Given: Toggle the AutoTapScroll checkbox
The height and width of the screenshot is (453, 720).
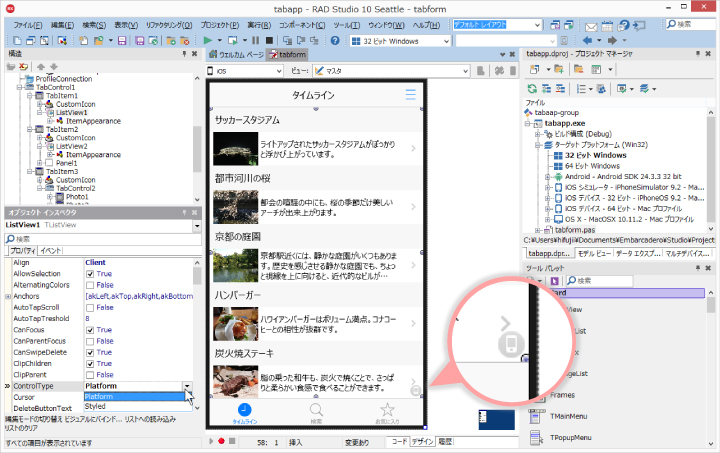Looking at the screenshot, I should click(x=90, y=308).
